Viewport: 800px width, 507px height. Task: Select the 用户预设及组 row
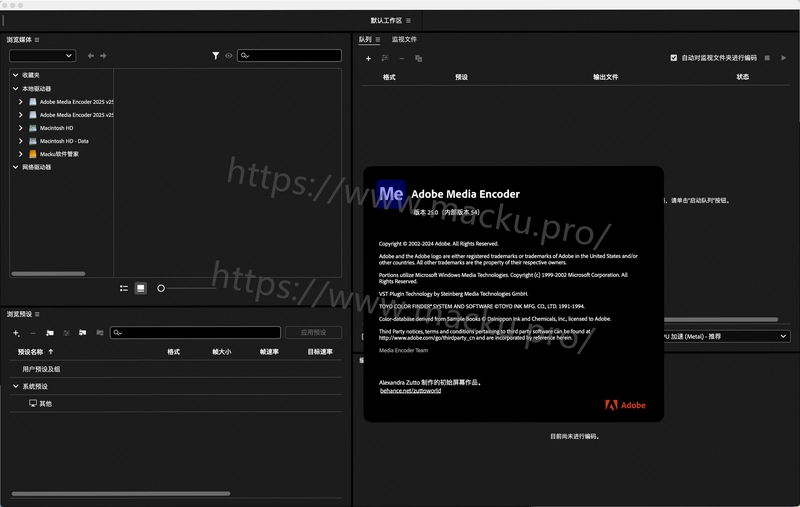click(176, 369)
